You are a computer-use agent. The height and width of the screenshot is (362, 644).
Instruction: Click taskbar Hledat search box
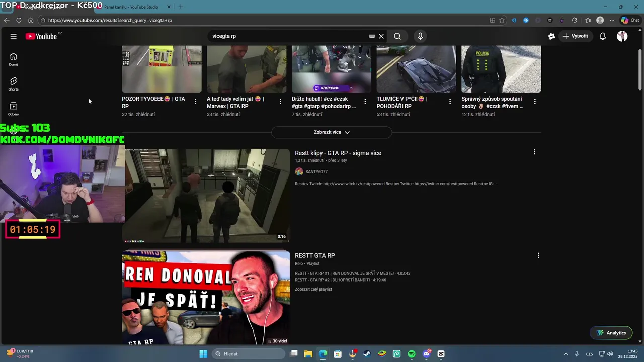pyautogui.click(x=249, y=354)
